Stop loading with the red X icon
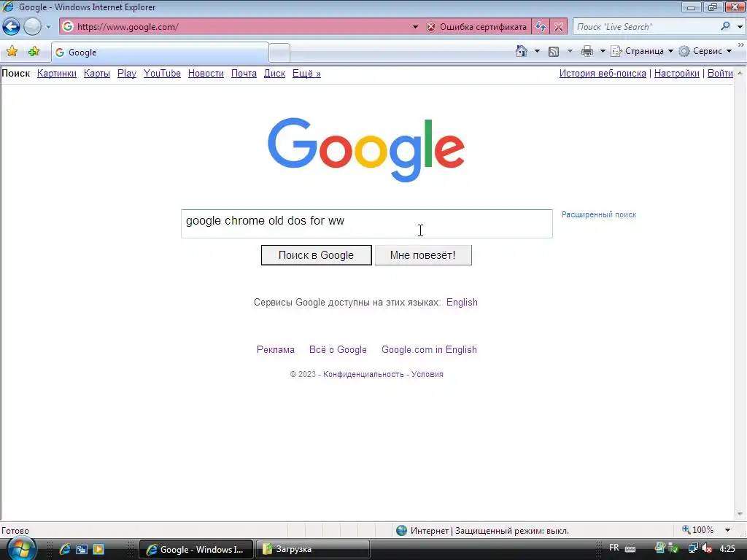Viewport: 747px width, 560px height. click(559, 27)
